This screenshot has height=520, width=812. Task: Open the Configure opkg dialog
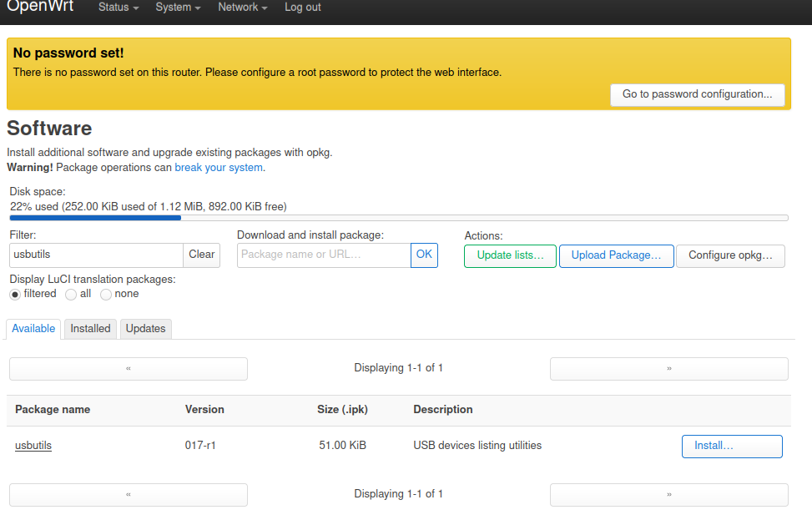pyautogui.click(x=730, y=255)
